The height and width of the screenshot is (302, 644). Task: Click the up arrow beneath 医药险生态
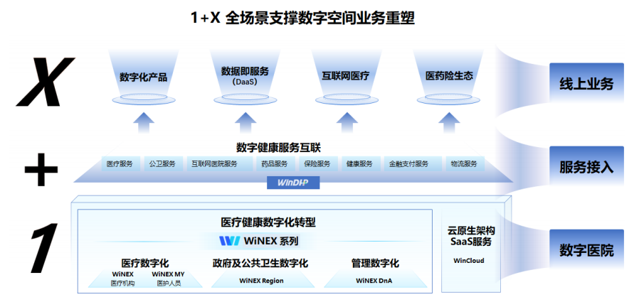click(449, 122)
